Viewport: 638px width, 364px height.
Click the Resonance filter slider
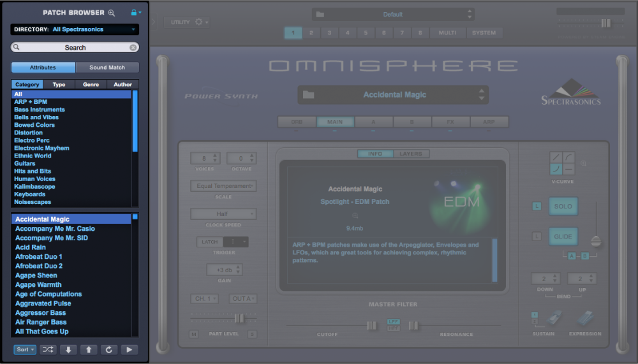(413, 325)
